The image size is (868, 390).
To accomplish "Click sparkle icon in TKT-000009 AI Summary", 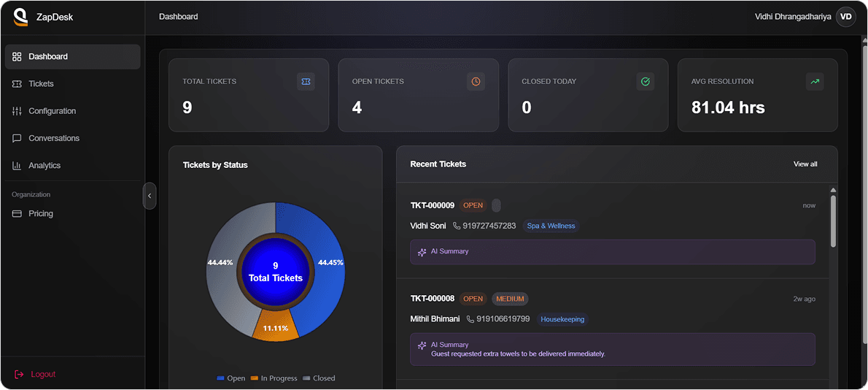I will pyautogui.click(x=422, y=252).
